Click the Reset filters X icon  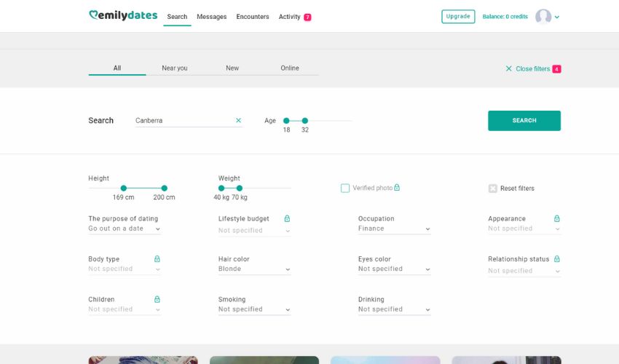(x=493, y=189)
